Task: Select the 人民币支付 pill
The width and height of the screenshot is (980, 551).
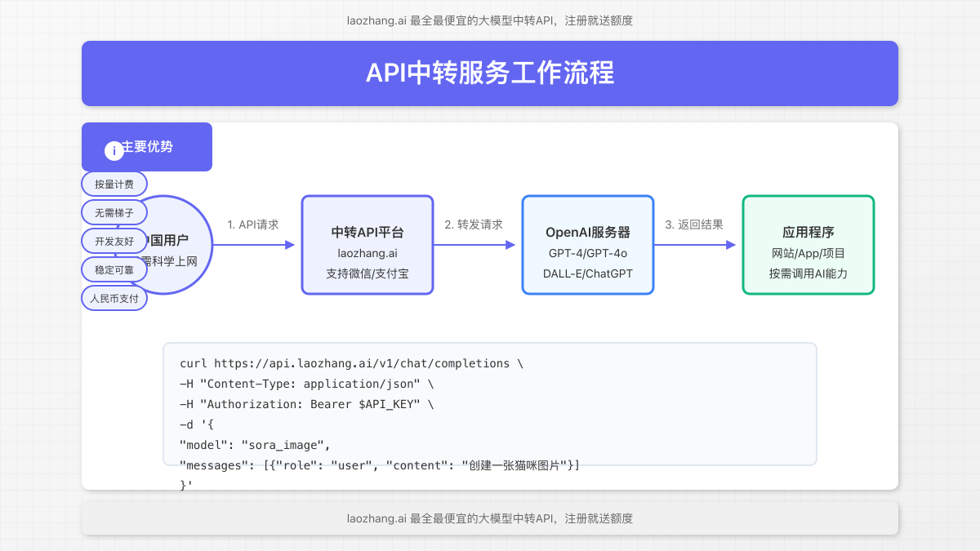Action: point(114,298)
